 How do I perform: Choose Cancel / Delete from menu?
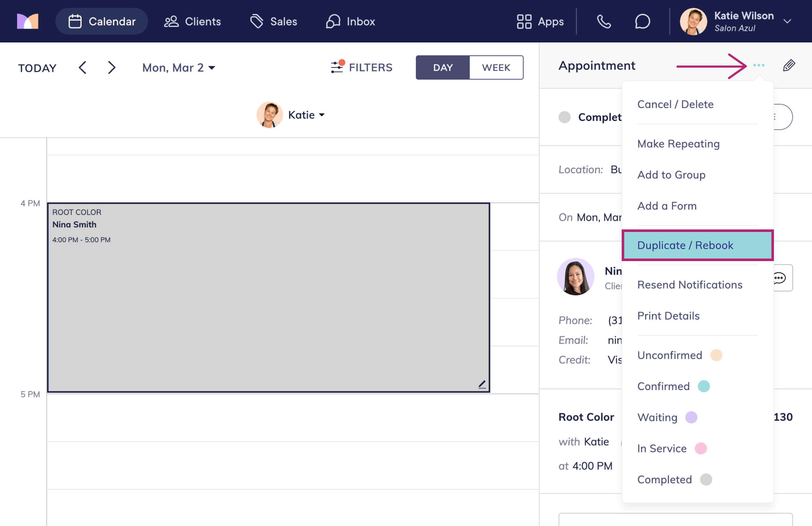pos(675,104)
